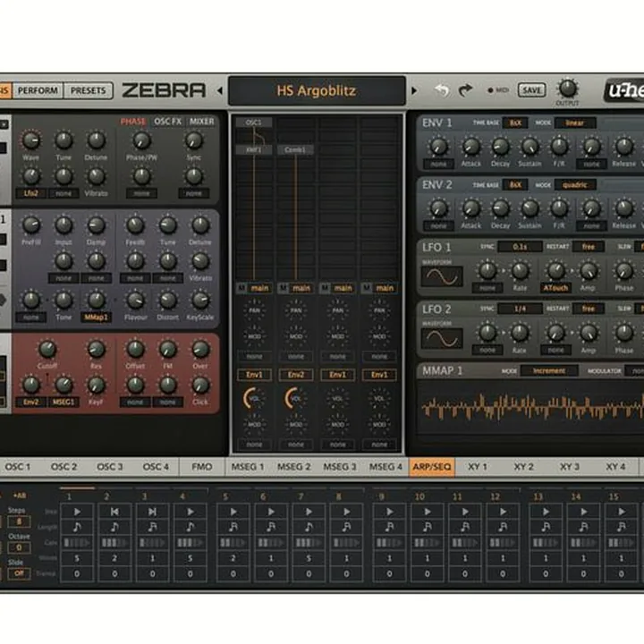Click the Octave value field
Viewport: 644px width, 644px height.
[19, 547]
